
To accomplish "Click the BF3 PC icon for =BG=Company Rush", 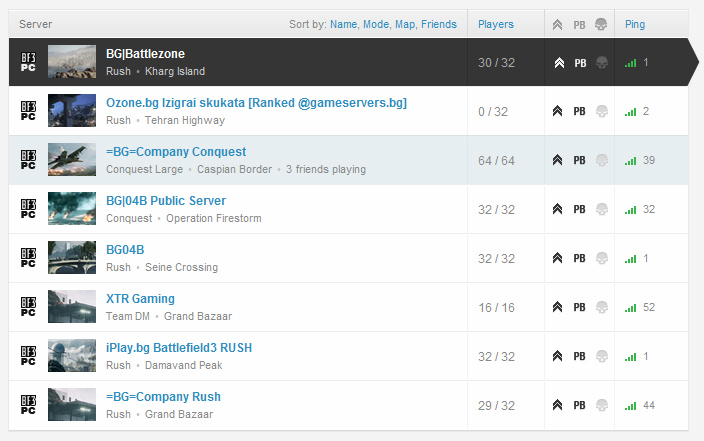I will click(29, 405).
